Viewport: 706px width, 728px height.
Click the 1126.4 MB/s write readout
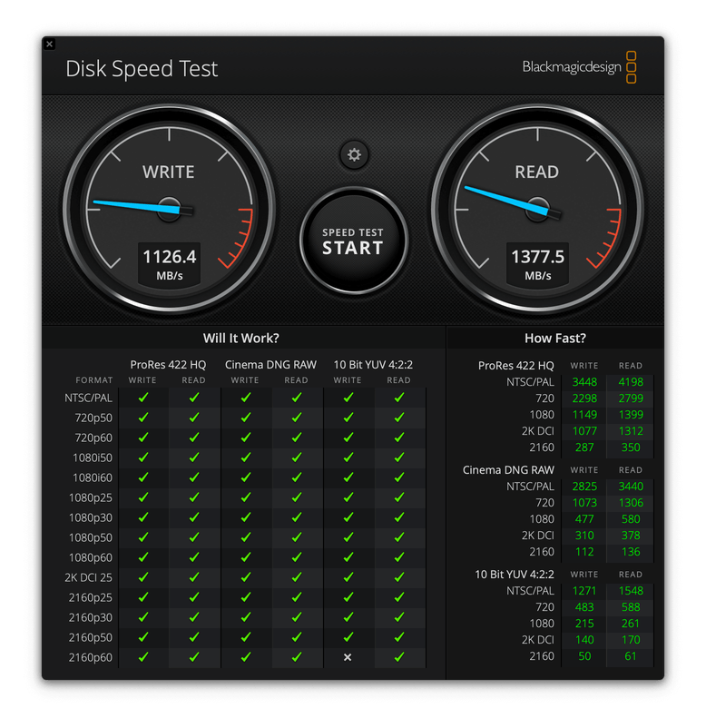(168, 263)
